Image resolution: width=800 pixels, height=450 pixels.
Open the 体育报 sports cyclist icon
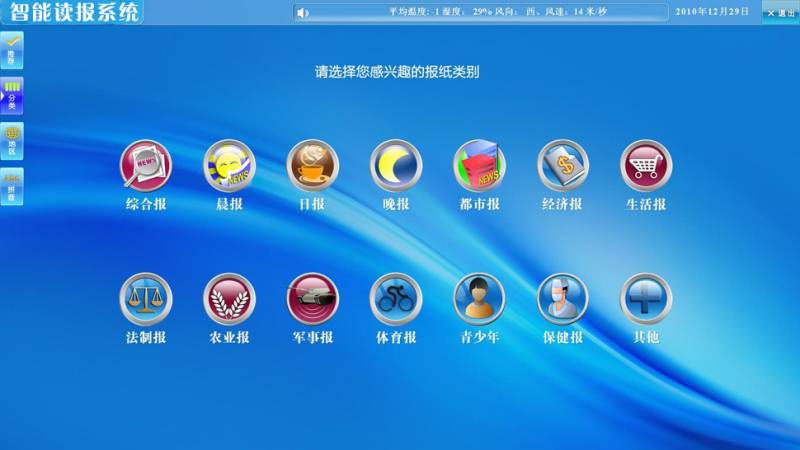[396, 299]
